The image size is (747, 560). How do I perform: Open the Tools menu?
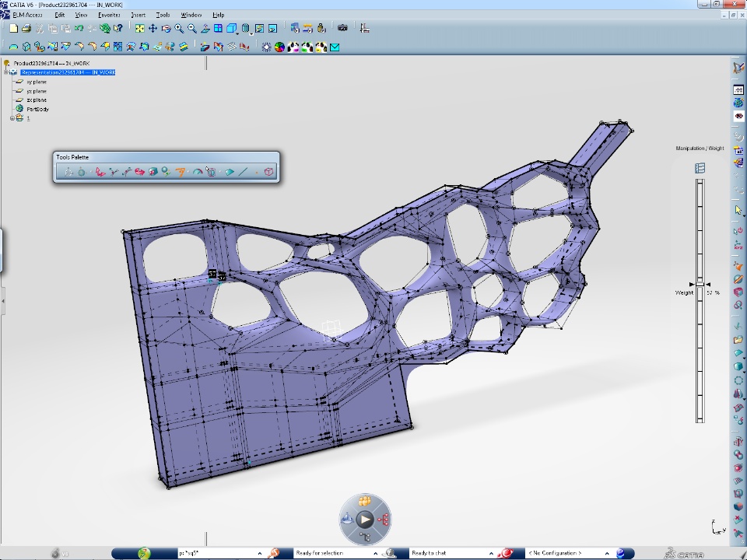(163, 15)
